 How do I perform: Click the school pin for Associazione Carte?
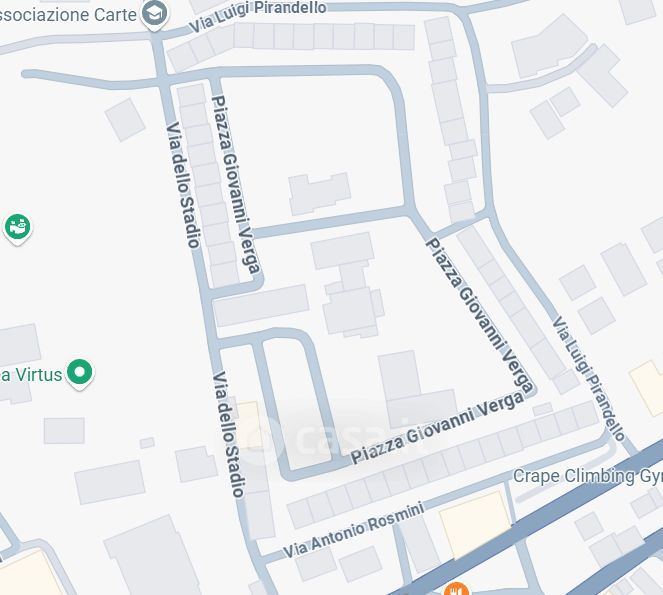[154, 15]
